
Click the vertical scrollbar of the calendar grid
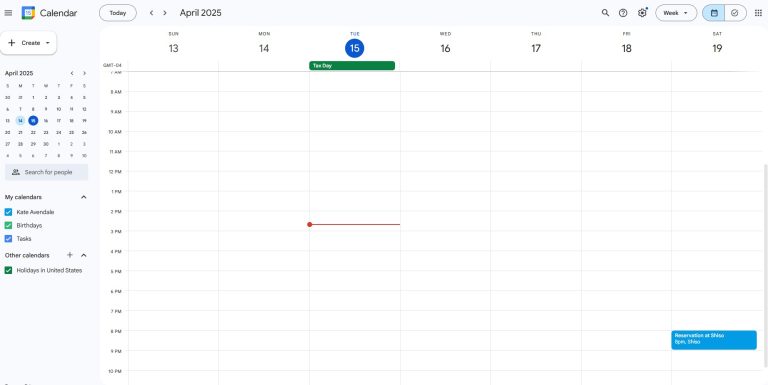point(766,266)
